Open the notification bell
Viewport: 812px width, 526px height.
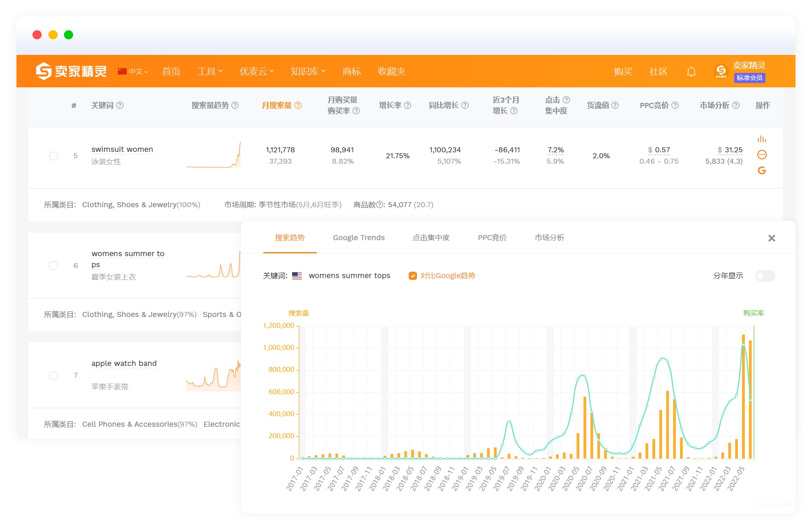click(691, 71)
